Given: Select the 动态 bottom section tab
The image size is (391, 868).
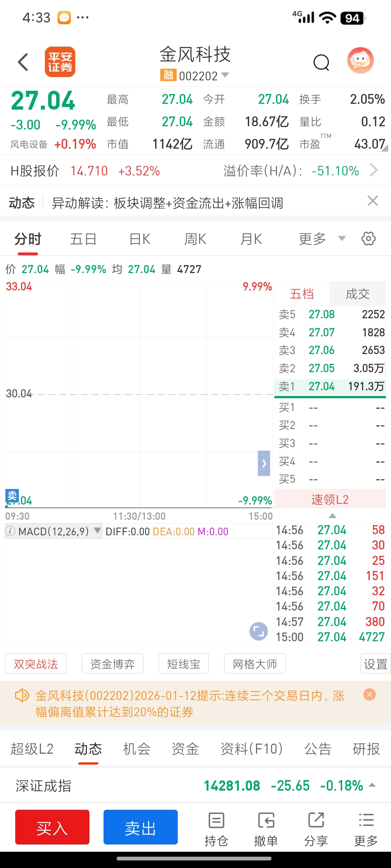Looking at the screenshot, I should [88, 749].
